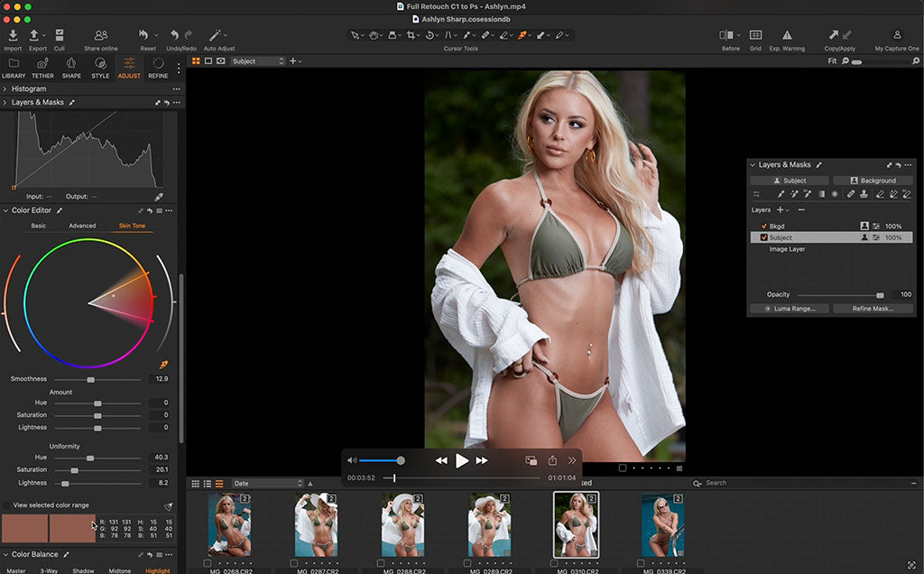The image size is (924, 574).
Task: Open the Date sort dropdown in browser
Action: click(267, 484)
